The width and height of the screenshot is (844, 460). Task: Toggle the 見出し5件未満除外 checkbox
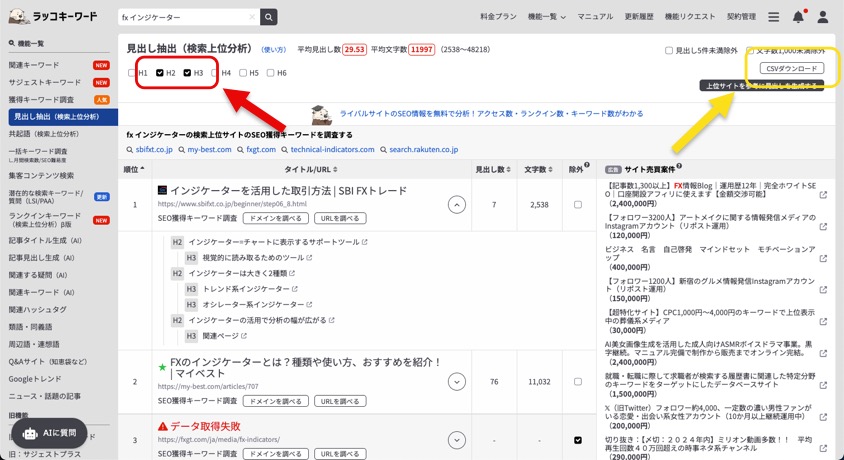click(x=669, y=50)
